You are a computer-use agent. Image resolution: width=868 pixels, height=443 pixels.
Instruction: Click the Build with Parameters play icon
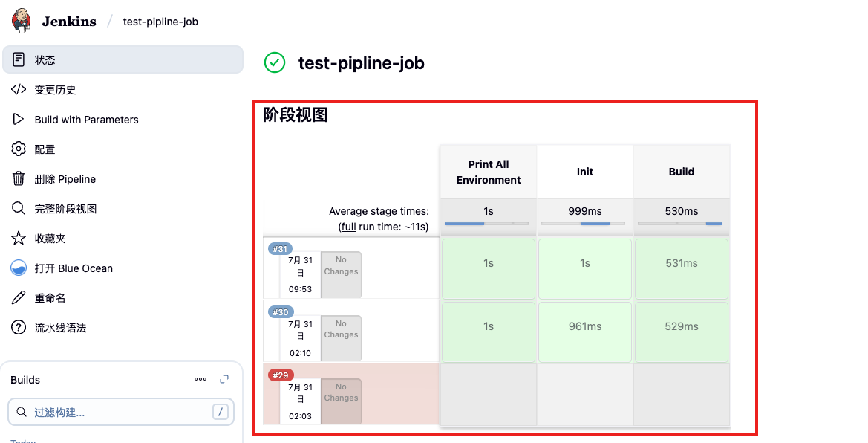[19, 120]
